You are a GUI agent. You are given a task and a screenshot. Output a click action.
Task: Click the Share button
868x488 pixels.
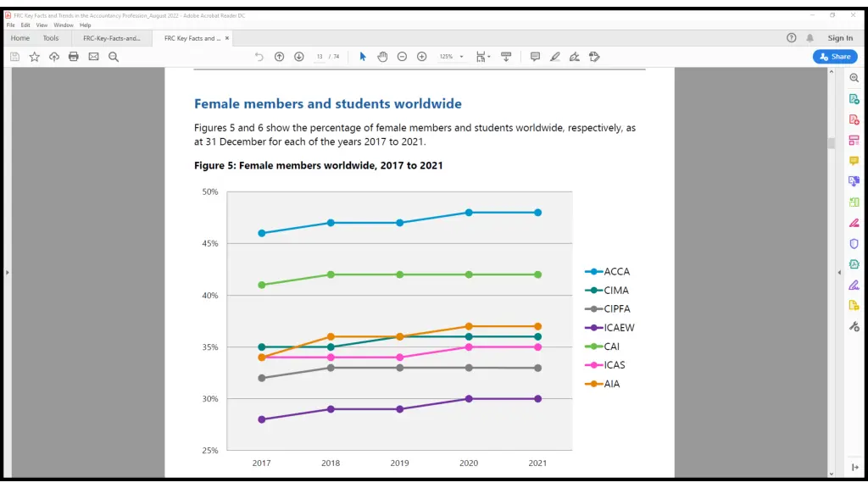click(x=834, y=57)
